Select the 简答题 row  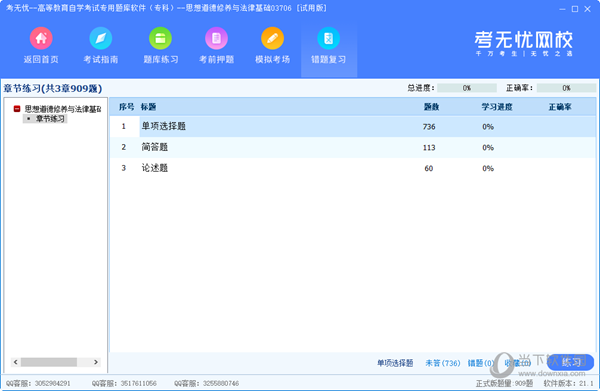pos(353,147)
